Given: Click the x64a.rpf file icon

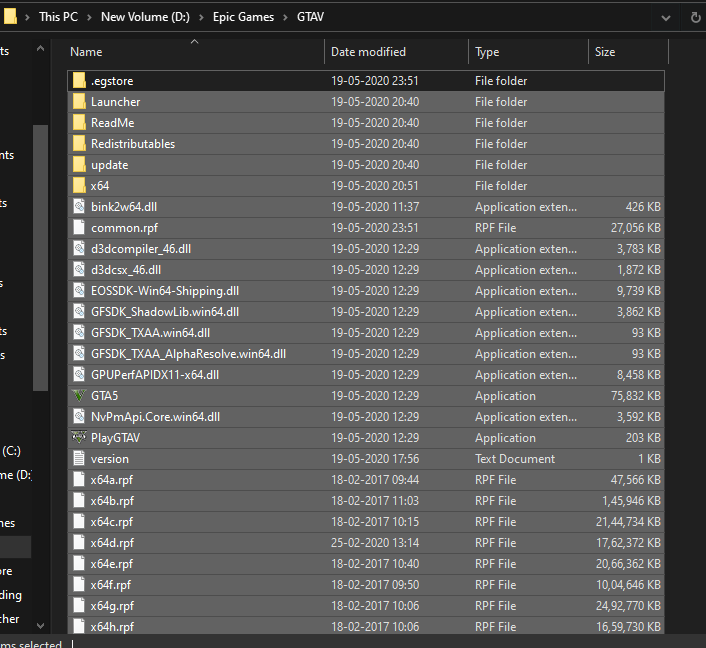Looking at the screenshot, I should (x=79, y=480).
